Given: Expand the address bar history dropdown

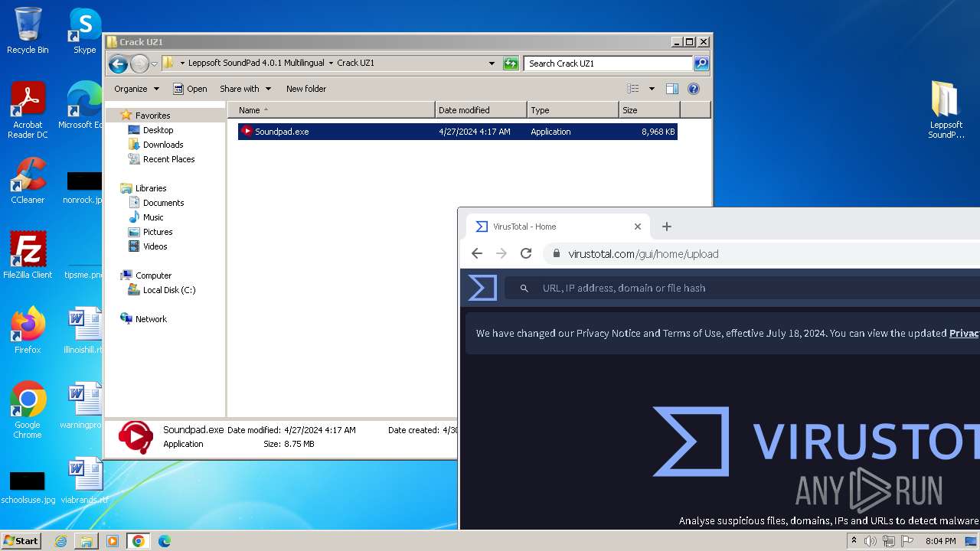Looking at the screenshot, I should tap(492, 64).
